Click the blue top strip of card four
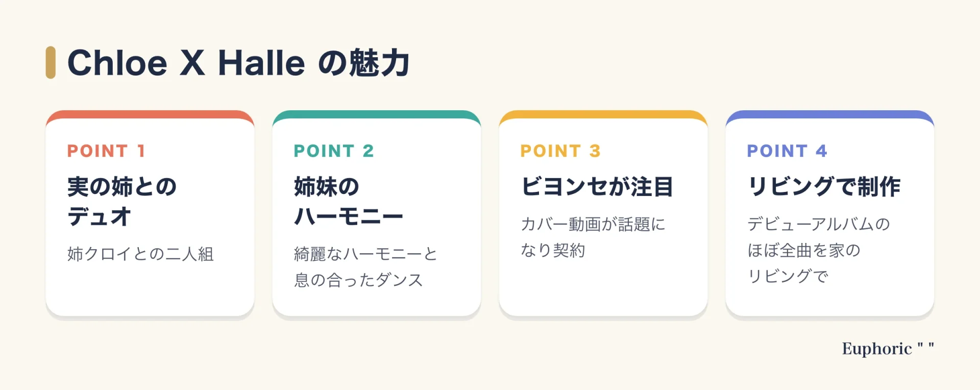The width and height of the screenshot is (980, 390). click(x=830, y=114)
